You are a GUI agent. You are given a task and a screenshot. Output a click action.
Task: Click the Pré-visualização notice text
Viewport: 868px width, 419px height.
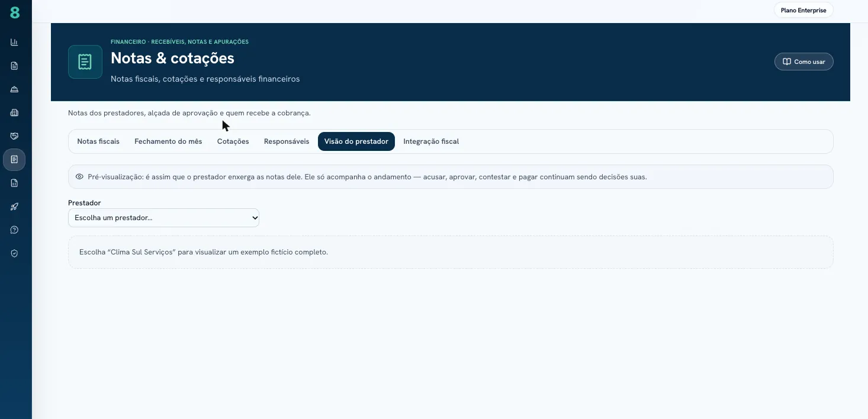(x=367, y=177)
